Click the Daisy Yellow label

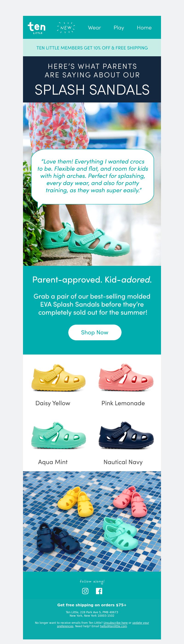click(53, 403)
